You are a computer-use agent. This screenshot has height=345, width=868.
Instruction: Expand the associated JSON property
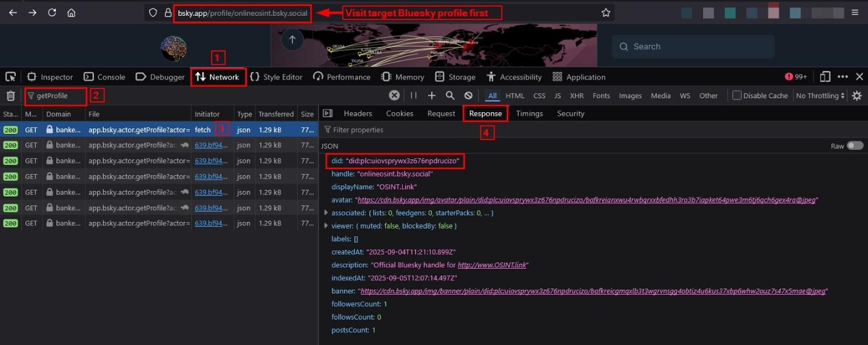click(x=326, y=213)
